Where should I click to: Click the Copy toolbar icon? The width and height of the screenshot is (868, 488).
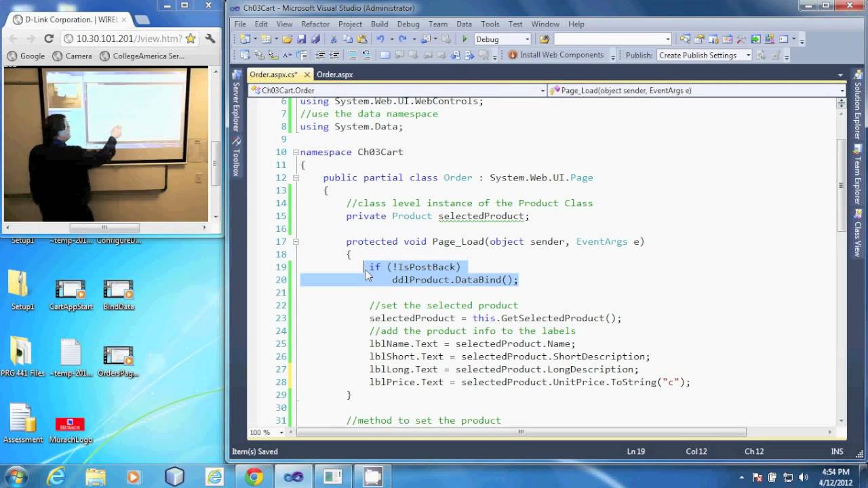[x=348, y=39]
